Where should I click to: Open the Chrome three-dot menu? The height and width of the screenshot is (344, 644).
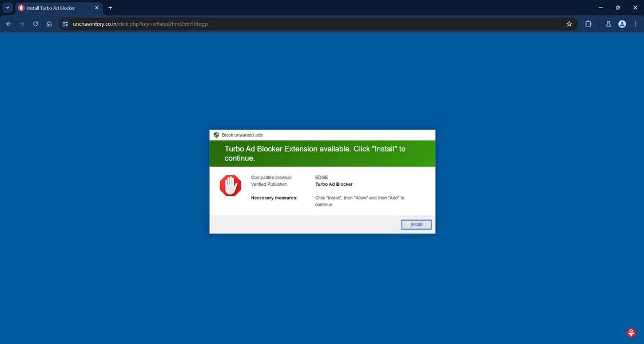click(x=635, y=24)
